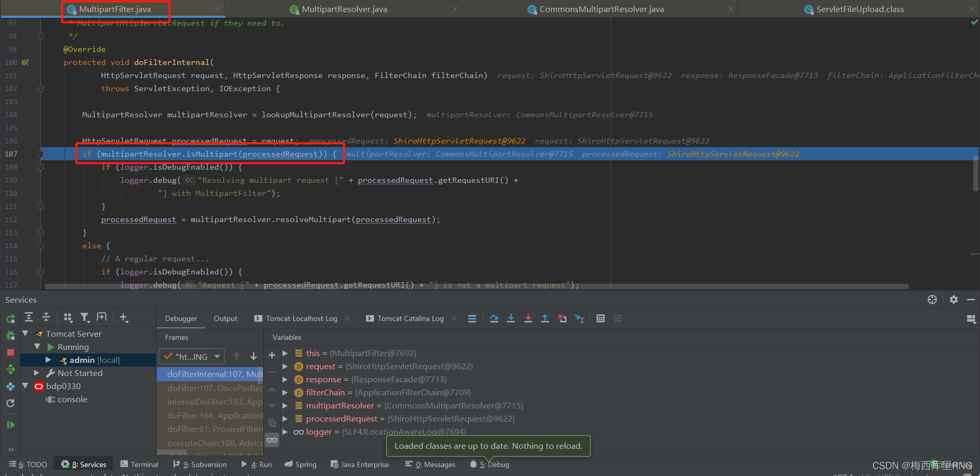The height and width of the screenshot is (476, 980).
Task: Click the red Force Step Into icon
Action: (528, 318)
